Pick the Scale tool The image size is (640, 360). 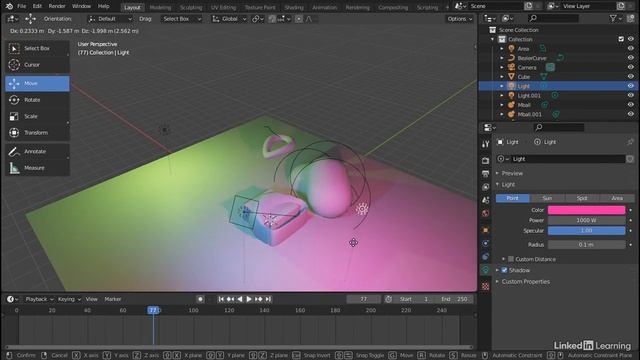[37, 116]
